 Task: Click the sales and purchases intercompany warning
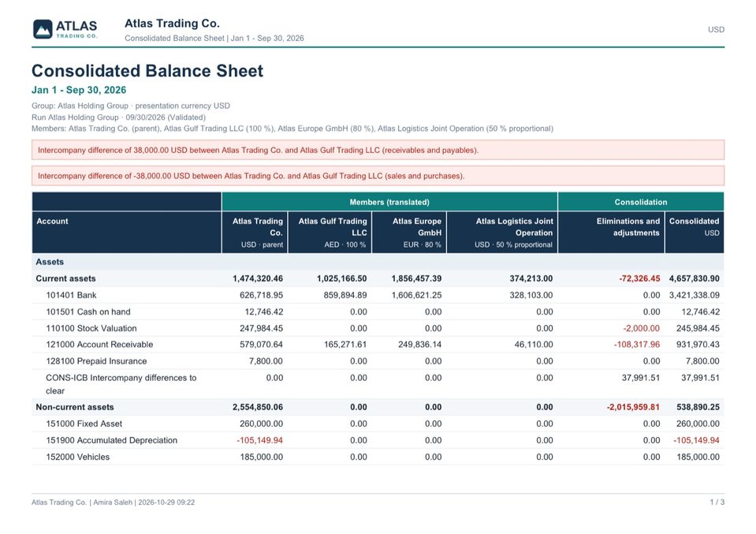click(x=378, y=176)
